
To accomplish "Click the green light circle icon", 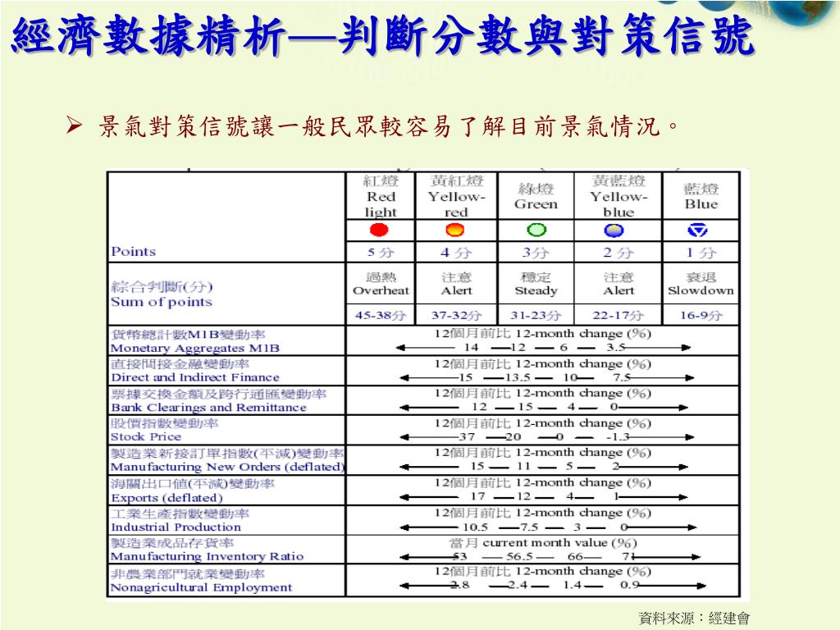I will click(536, 230).
